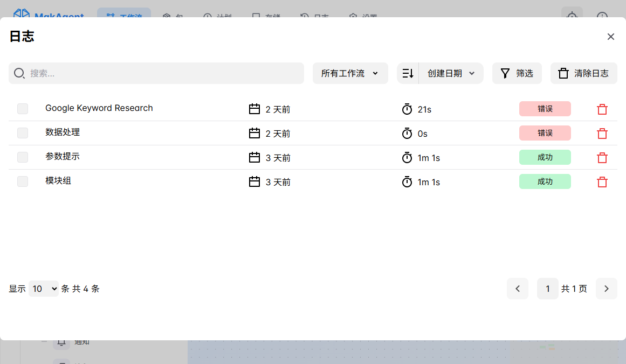Click the page number 1 field
The width and height of the screenshot is (626, 364).
tap(547, 289)
